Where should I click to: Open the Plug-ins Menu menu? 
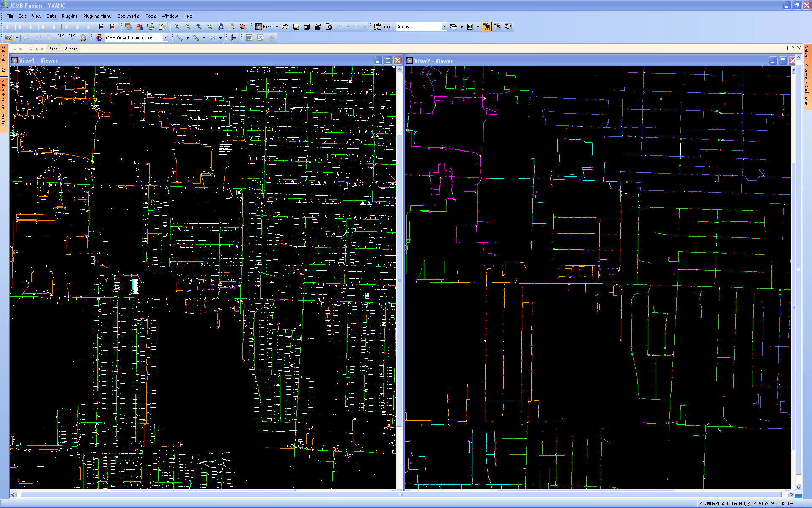tap(97, 16)
